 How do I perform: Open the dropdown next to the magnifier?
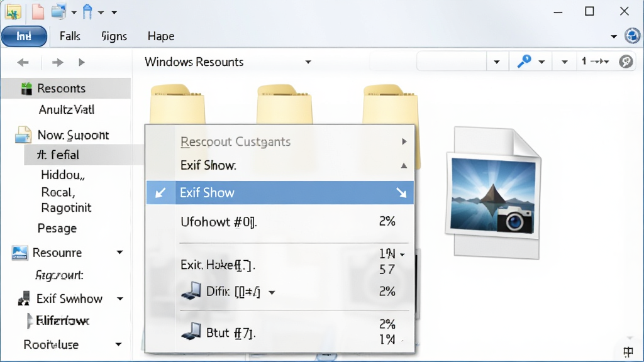click(541, 62)
